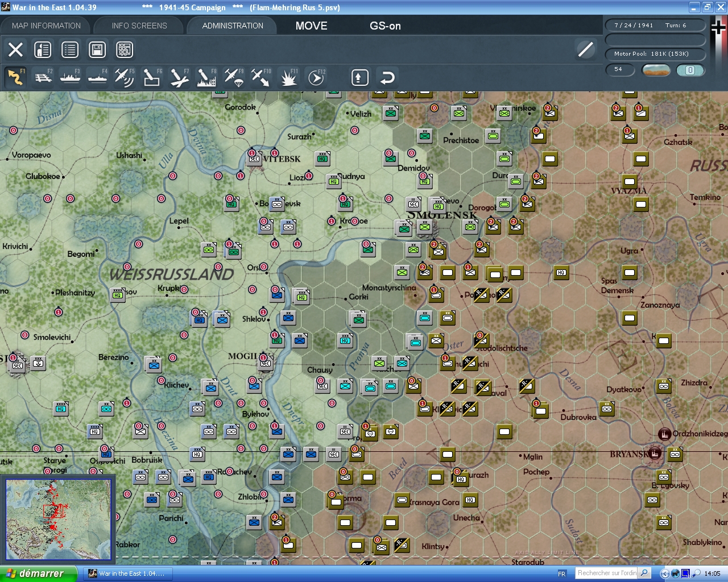The height and width of the screenshot is (582, 728).
Task: Select the F7 bomb airfield mode icon
Action: tap(179, 77)
